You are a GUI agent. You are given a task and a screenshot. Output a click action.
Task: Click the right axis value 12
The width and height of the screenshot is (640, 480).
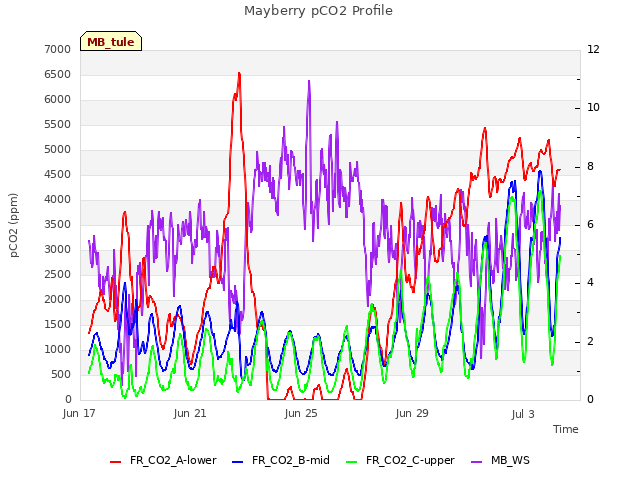593,49
